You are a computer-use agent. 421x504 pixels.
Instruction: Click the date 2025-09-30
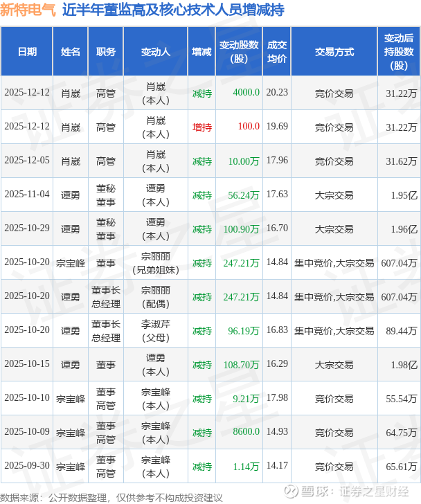(27, 465)
